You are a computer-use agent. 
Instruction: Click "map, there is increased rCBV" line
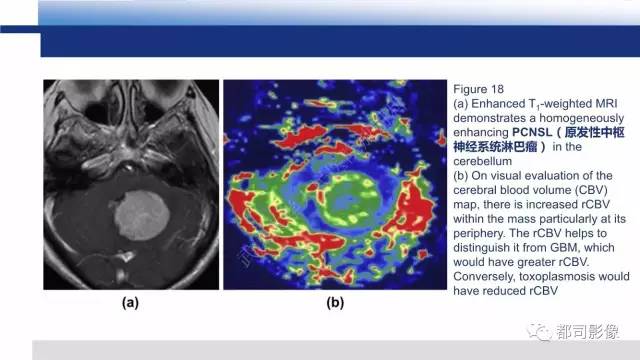point(531,204)
